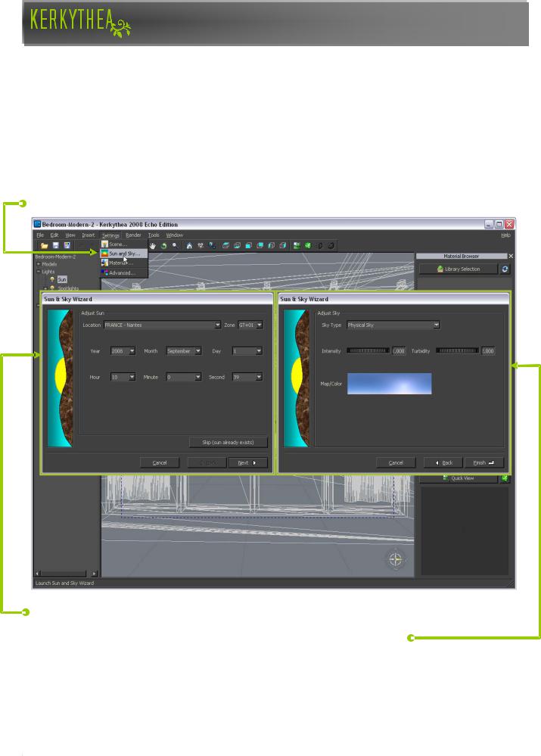Open the Insert menu
Screen dimensions: 541x756
click(89, 235)
